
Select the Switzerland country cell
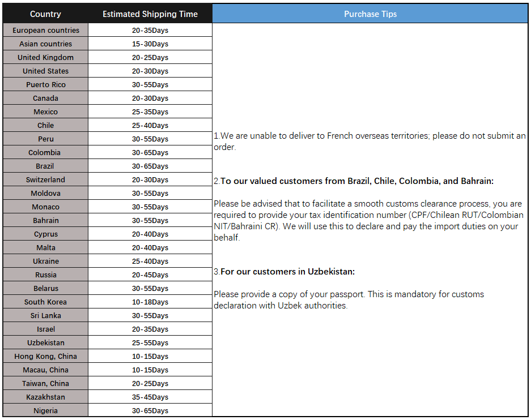click(45, 180)
